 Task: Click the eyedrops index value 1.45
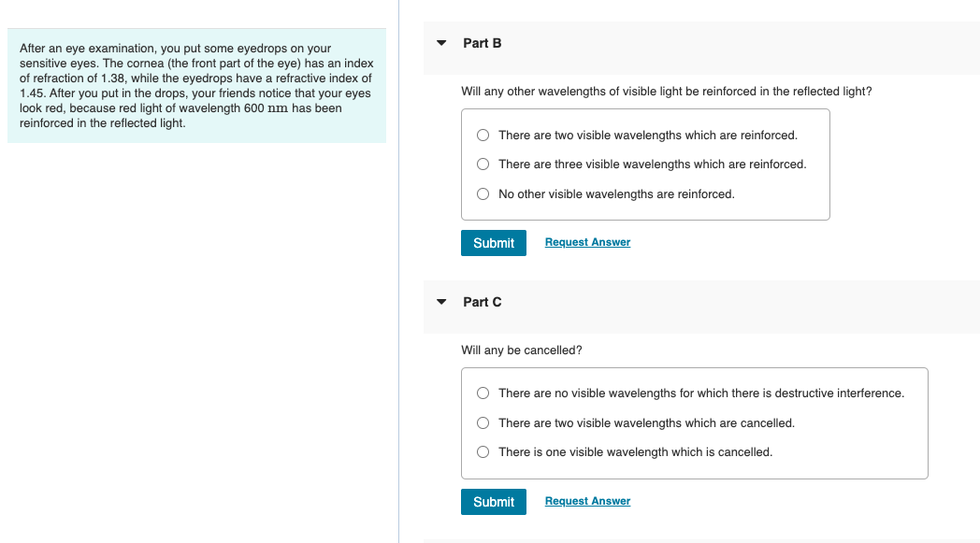(31, 93)
